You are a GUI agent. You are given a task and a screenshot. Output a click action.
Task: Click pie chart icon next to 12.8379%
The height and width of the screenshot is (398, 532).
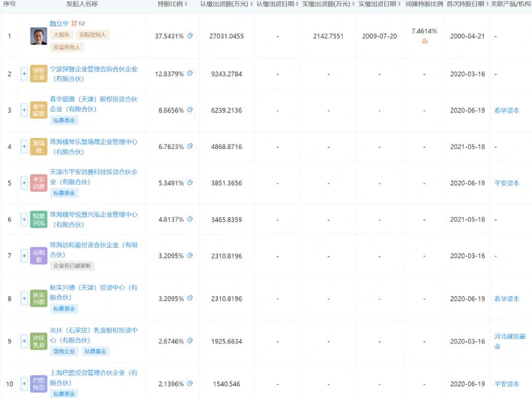[190, 73]
